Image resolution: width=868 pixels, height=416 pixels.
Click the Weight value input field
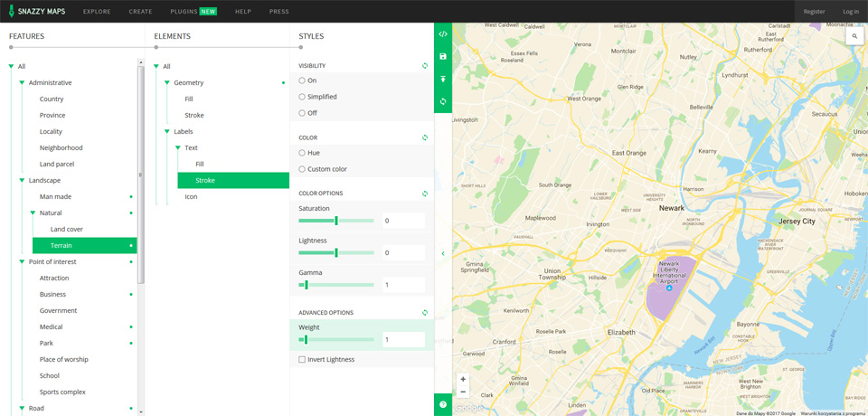tap(403, 339)
